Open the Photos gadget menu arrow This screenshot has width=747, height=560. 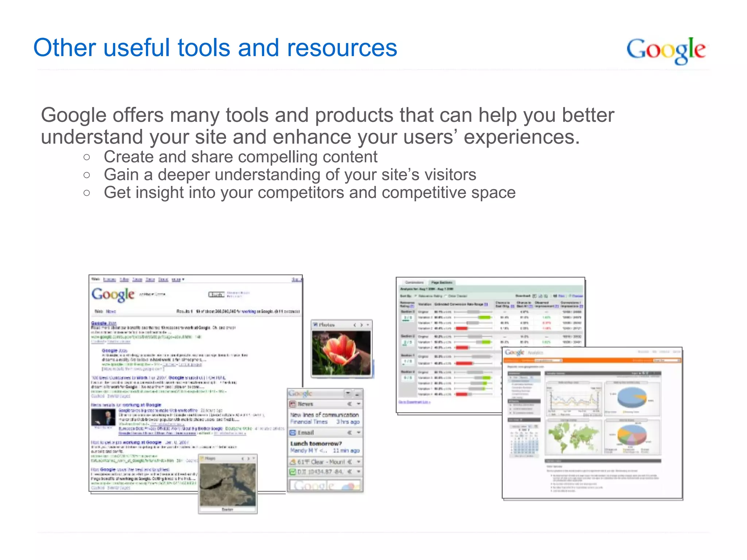tap(368, 325)
